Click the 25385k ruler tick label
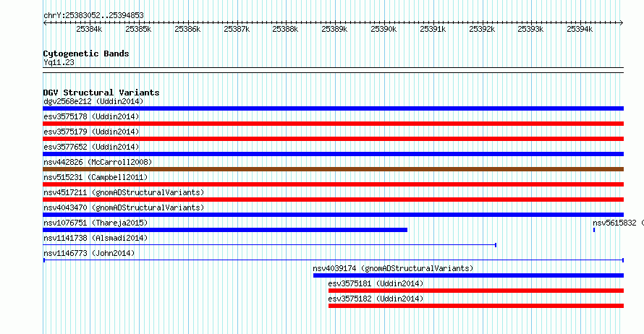The image size is (644, 334). 138,29
